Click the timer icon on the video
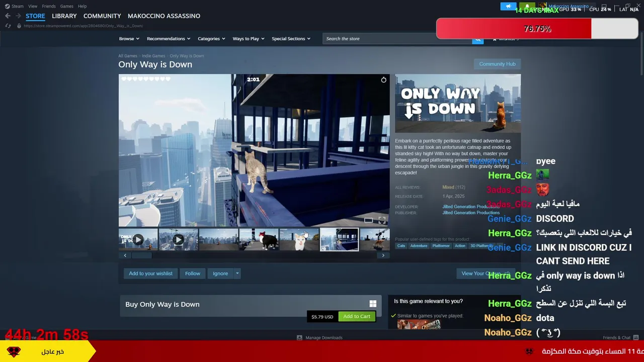This screenshot has width=644, height=362. pyautogui.click(x=383, y=80)
